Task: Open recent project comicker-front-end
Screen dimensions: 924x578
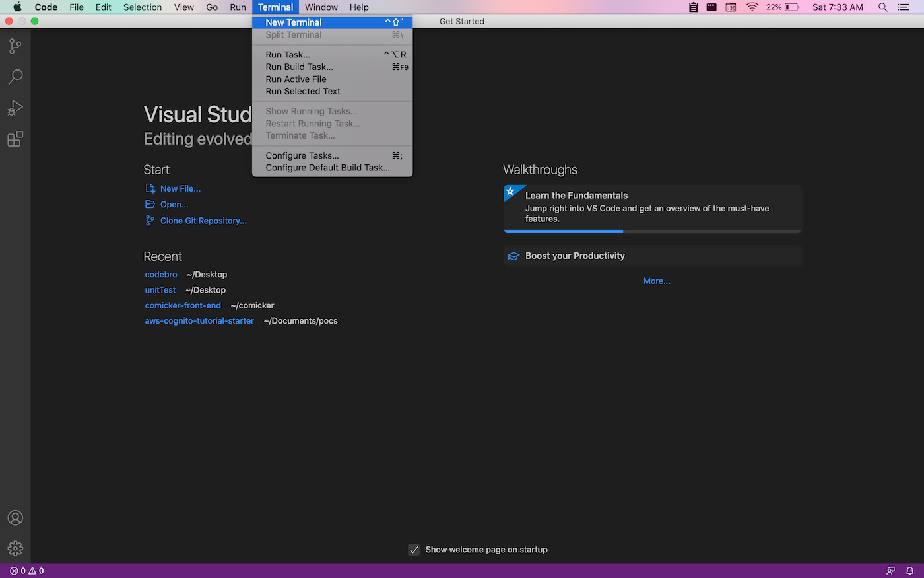Action: coord(183,305)
